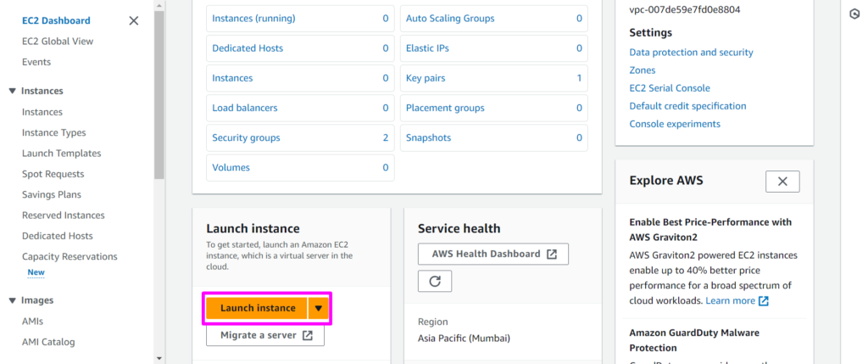Viewport: 868px width, 364px height.
Task: Click the hexagon icon in right edge panel
Action: coord(854,14)
